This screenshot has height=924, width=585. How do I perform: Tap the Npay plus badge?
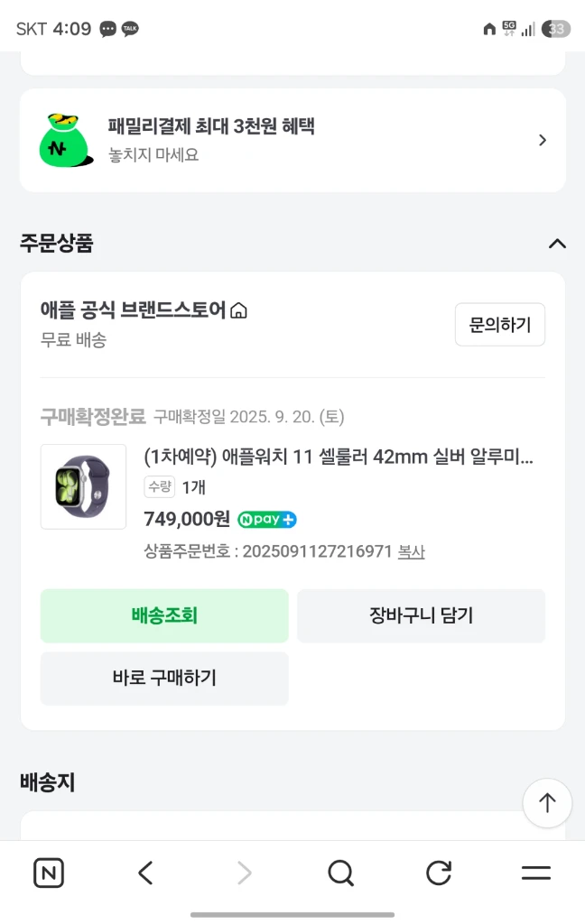(x=266, y=519)
